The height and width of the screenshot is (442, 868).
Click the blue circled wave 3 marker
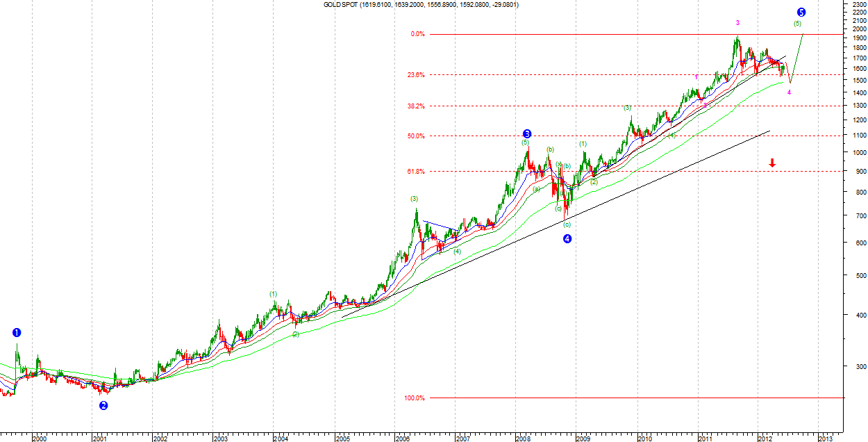tap(527, 133)
